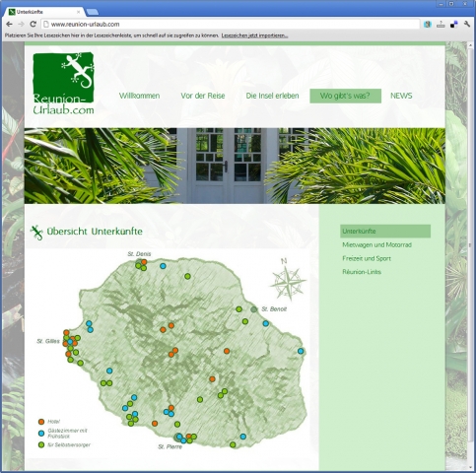
Task: Click the orange Hotel legend dot
Action: (x=41, y=422)
